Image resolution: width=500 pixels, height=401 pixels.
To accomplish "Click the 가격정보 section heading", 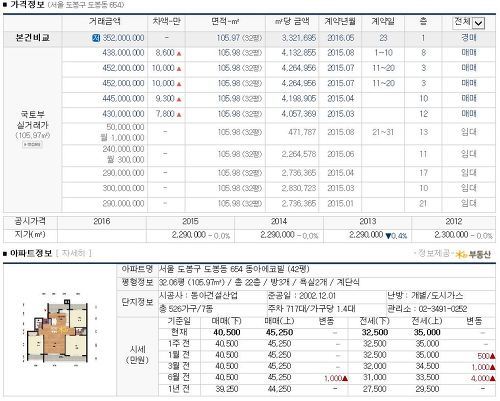I will pyautogui.click(x=27, y=4).
